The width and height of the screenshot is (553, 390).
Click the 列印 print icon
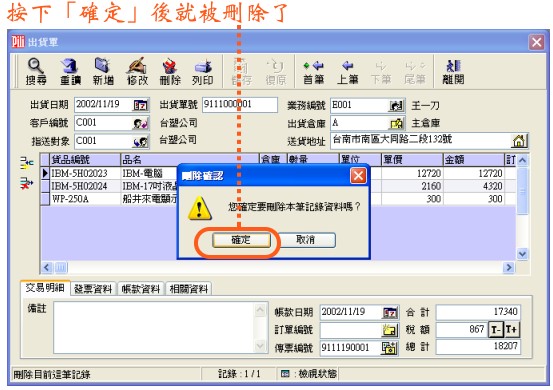pos(203,72)
